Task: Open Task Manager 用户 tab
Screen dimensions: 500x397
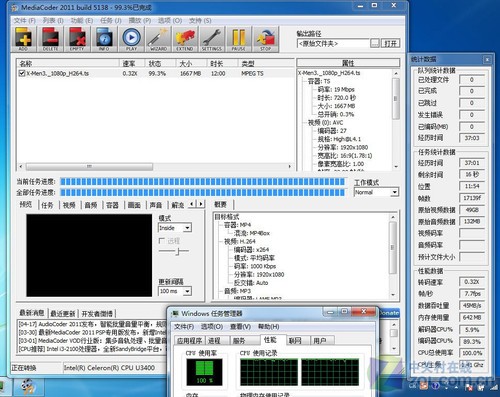Action: [x=320, y=341]
